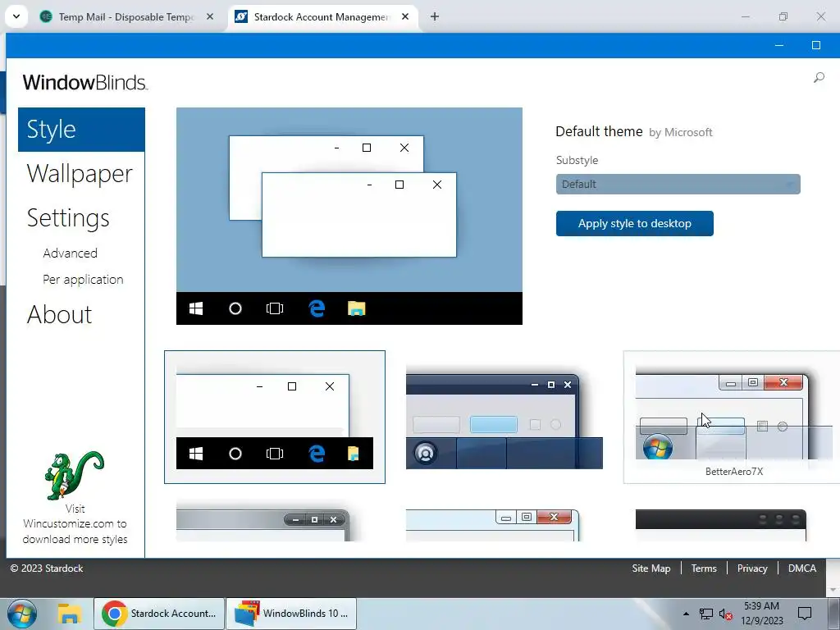840x630 pixels.
Task: Switch to WindowBlinds 10 taskbar button
Action: click(x=291, y=614)
